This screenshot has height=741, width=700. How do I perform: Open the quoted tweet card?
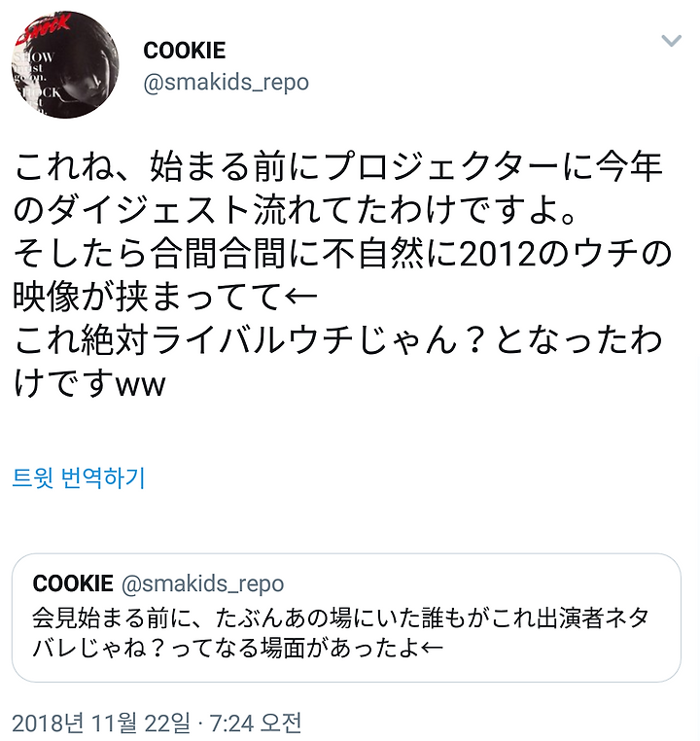346,617
